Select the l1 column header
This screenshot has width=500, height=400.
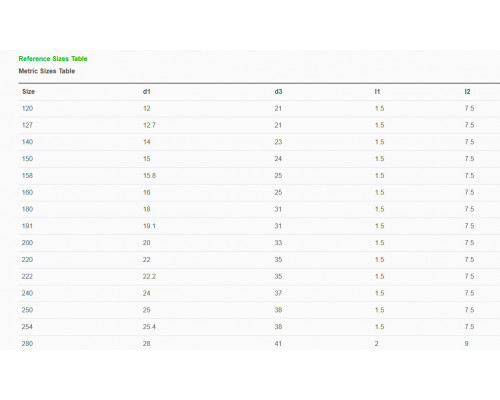377,92
